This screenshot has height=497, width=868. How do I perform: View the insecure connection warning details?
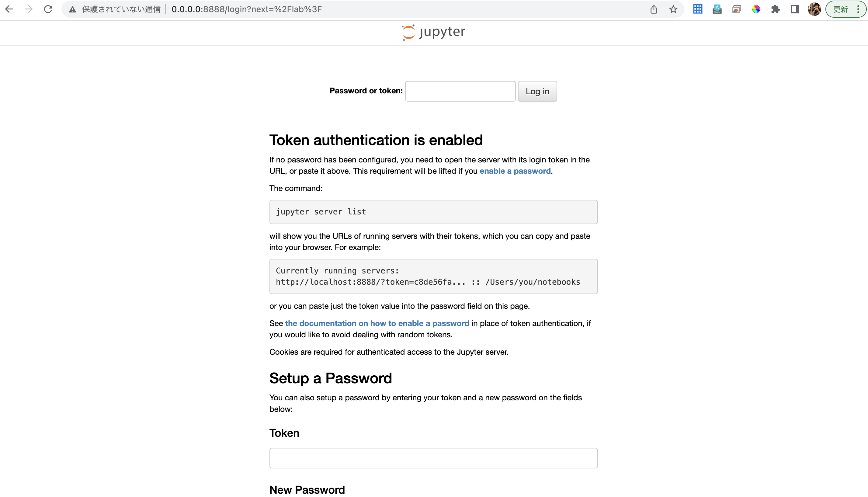point(72,9)
